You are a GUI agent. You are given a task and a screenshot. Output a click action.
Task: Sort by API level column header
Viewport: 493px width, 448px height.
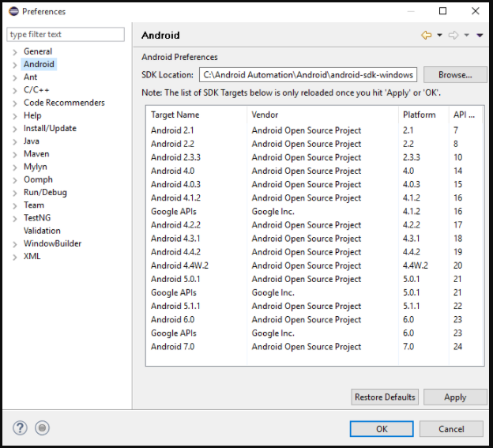pos(466,115)
